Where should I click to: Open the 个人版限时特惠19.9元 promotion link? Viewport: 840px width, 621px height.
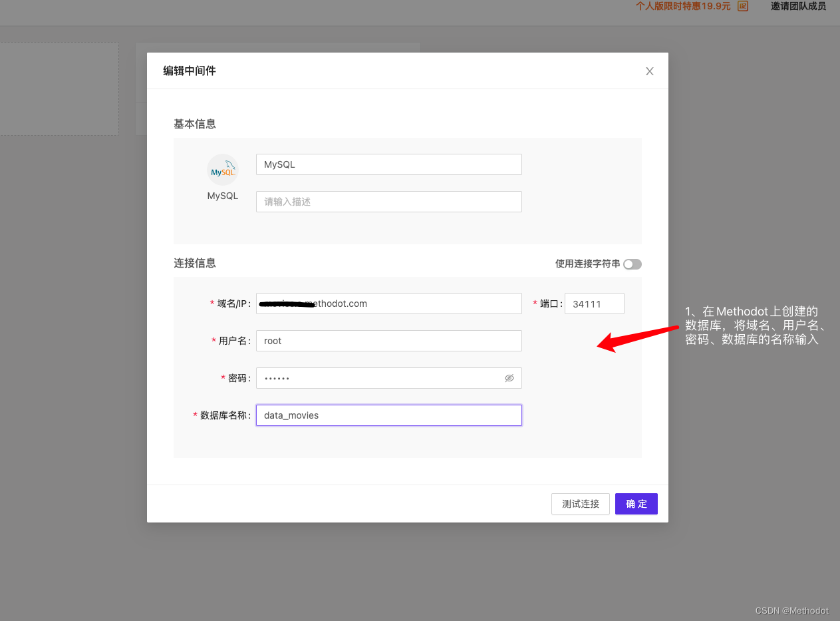point(683,6)
